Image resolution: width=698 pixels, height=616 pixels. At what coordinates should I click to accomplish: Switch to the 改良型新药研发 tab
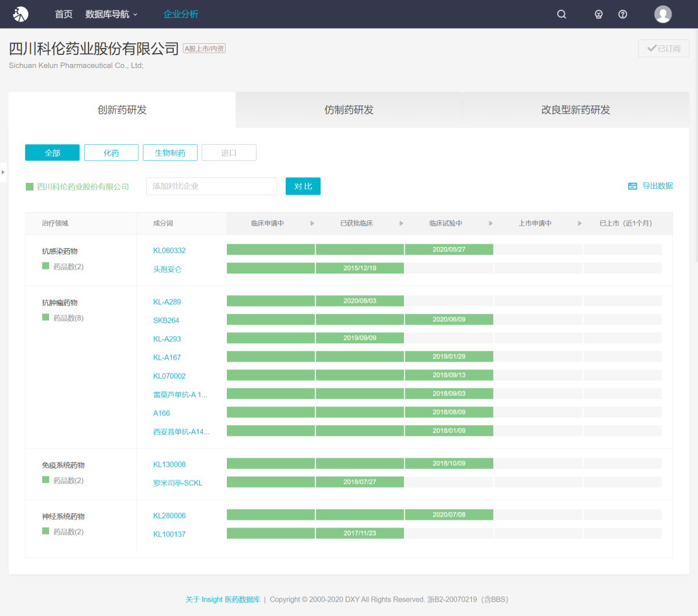click(576, 110)
